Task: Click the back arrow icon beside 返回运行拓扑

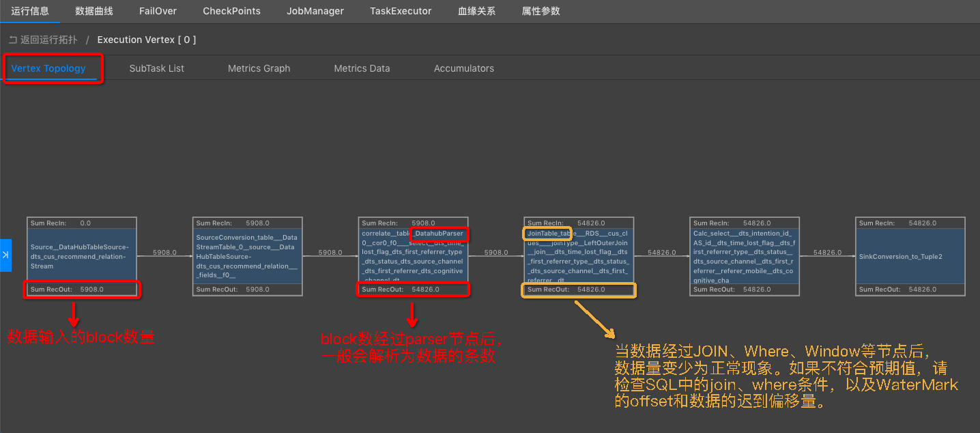Action: [13, 40]
